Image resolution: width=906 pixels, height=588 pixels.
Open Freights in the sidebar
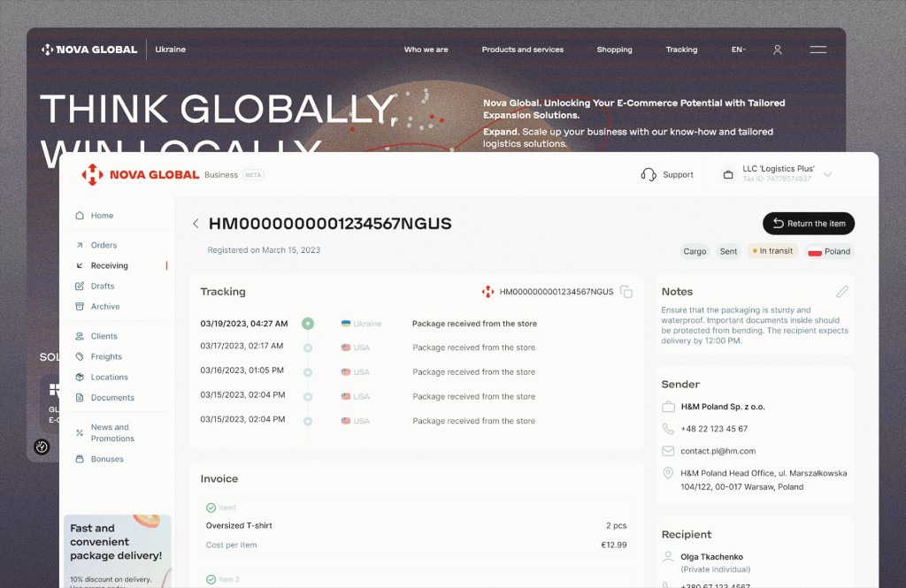coord(106,357)
